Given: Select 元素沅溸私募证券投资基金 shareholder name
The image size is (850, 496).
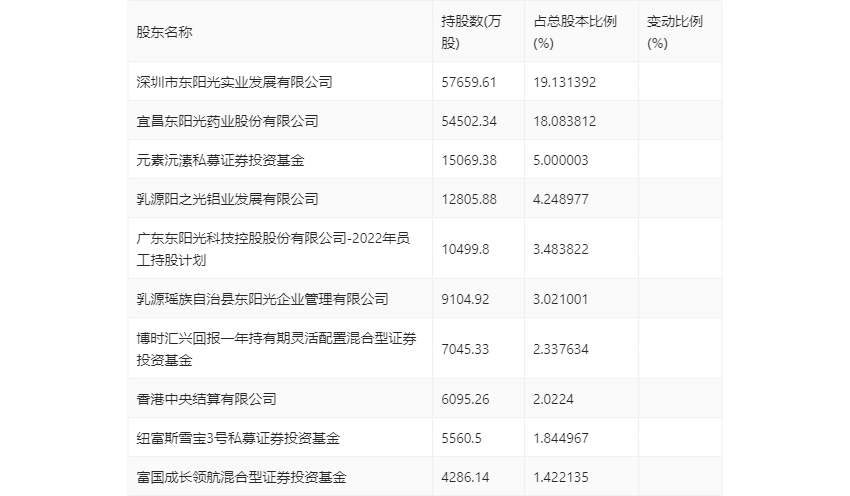Looking at the screenshot, I should pyautogui.click(x=220, y=160).
